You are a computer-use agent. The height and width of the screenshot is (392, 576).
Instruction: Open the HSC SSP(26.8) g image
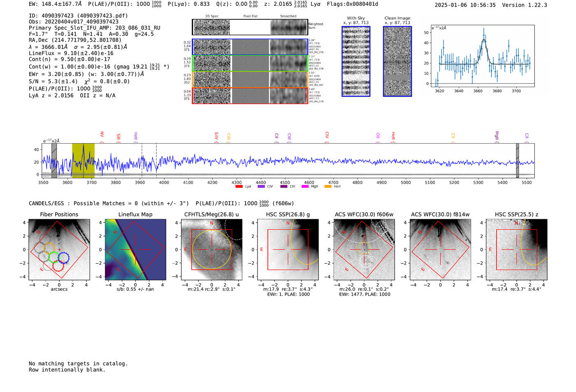pyautogui.click(x=288, y=250)
